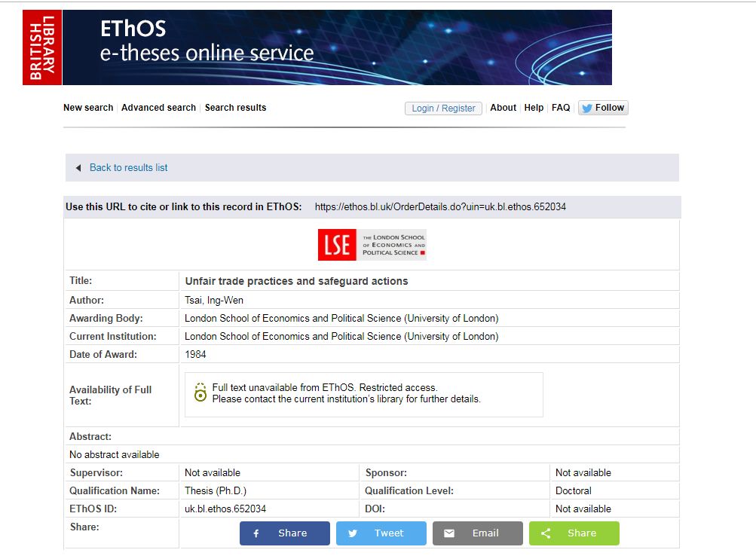Open the About page
The image size is (756, 559).
point(503,108)
